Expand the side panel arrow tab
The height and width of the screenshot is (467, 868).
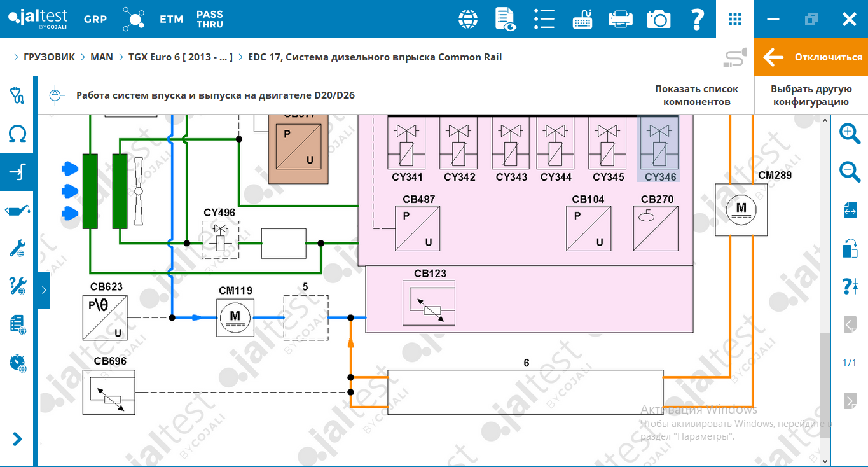click(44, 290)
